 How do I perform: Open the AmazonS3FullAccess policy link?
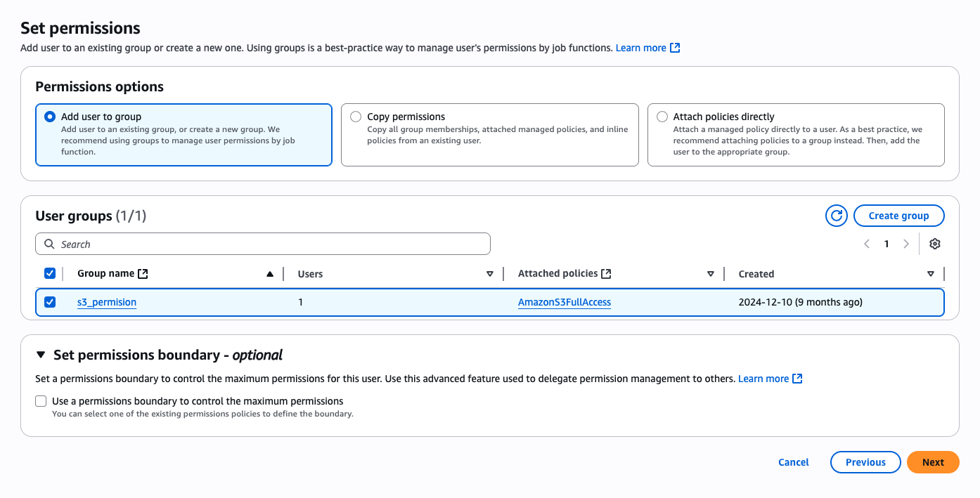tap(564, 302)
